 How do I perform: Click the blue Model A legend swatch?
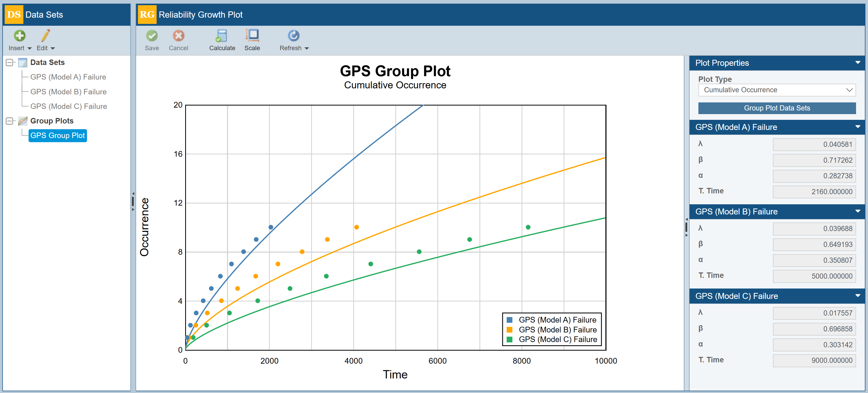click(x=510, y=320)
